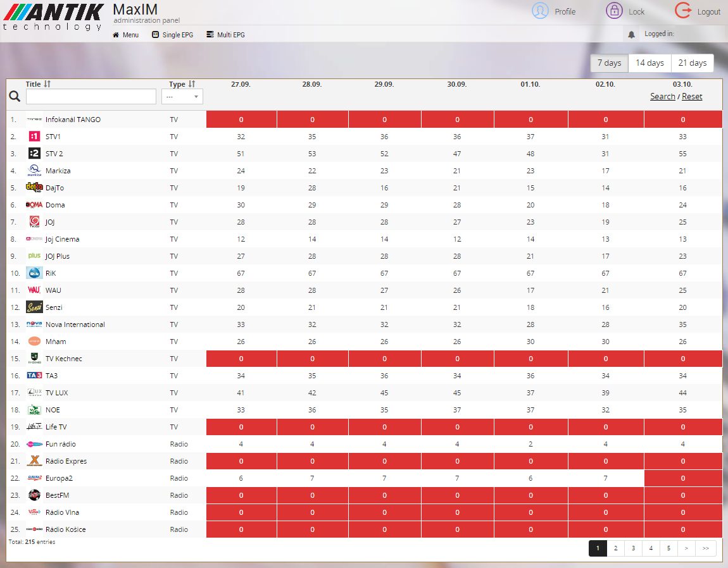Click the Reset link
Image resolution: width=728 pixels, height=568 pixels.
(692, 97)
